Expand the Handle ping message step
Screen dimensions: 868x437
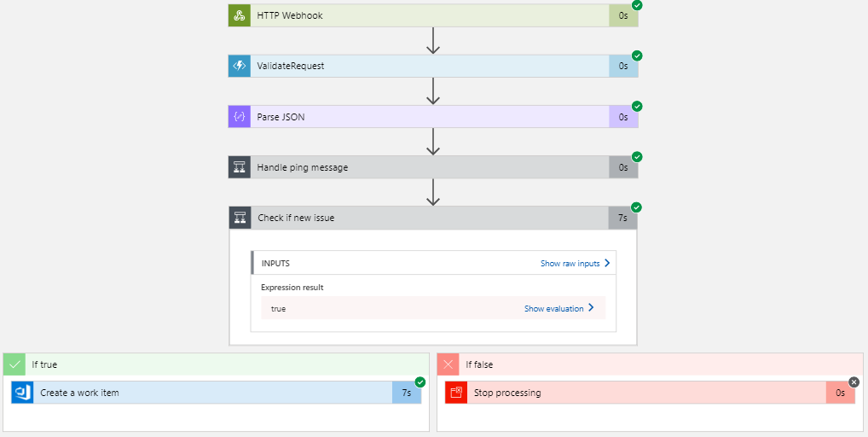(426, 167)
